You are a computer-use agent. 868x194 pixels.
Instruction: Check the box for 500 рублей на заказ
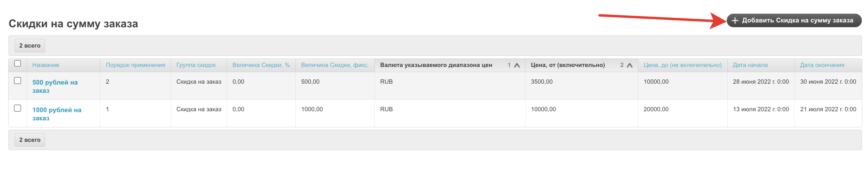[18, 81]
